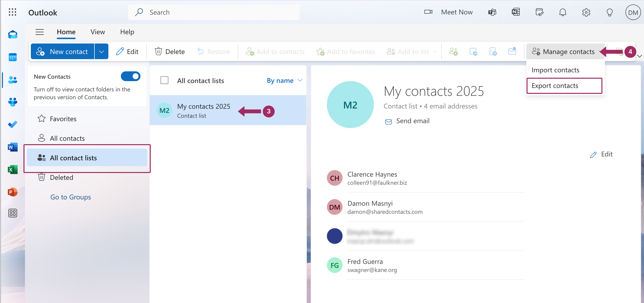Image resolution: width=644 pixels, height=303 pixels.
Task: Click Restore in the ribbon
Action: pos(214,51)
